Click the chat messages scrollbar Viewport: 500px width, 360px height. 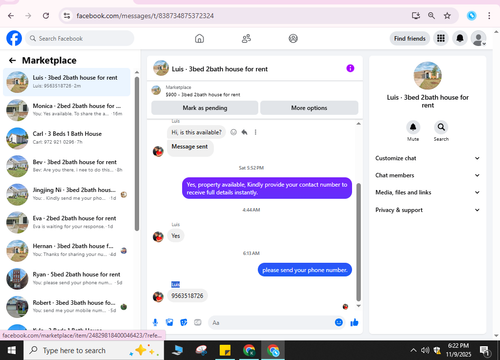(359, 242)
